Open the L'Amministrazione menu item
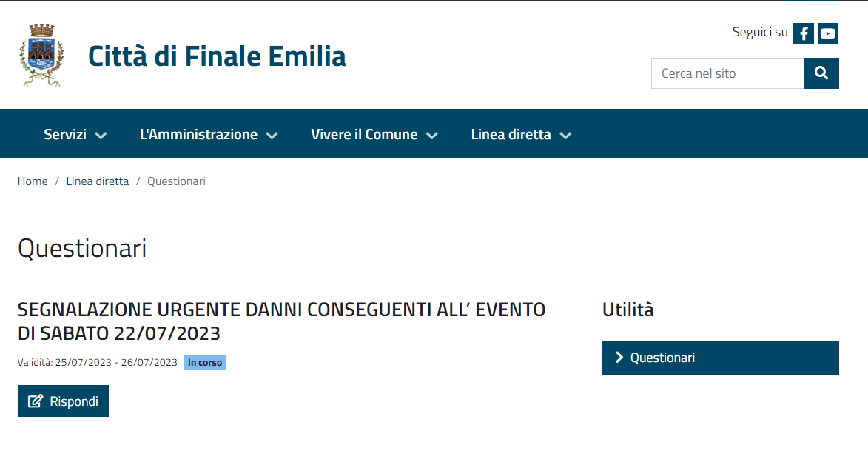Screen dimensions: 868x451 [x=199, y=134]
